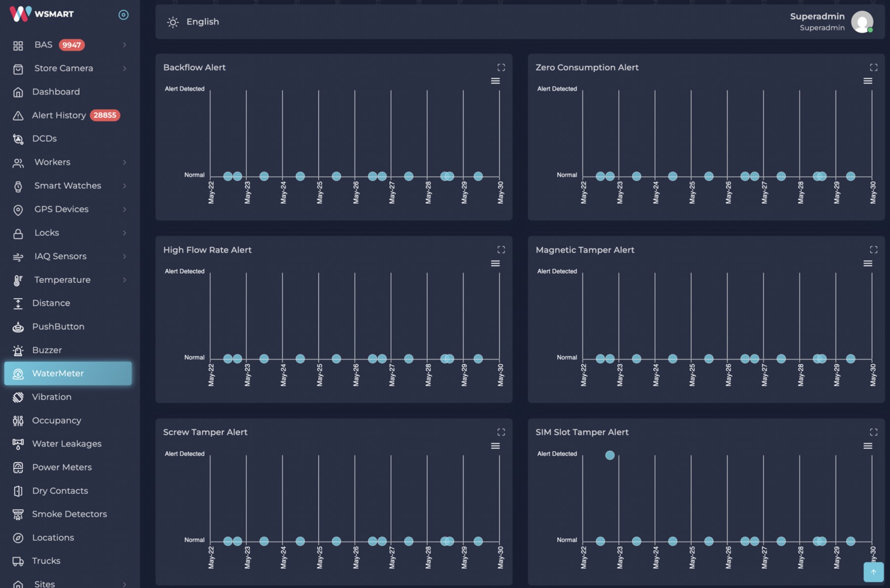Open SIM Slot Tamper Alert chart menu
Viewport: 890px width, 588px height.
tap(868, 446)
